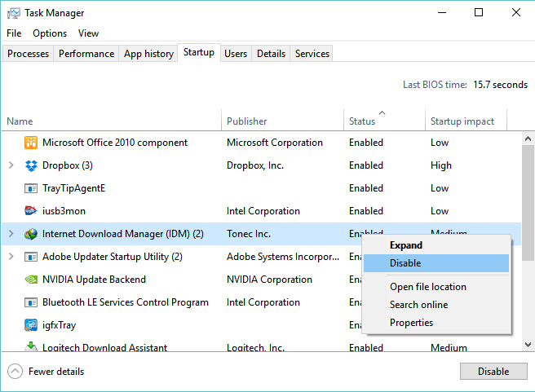Image resolution: width=535 pixels, height=392 pixels.
Task: Minimize the Task Manager window
Action: click(442, 12)
